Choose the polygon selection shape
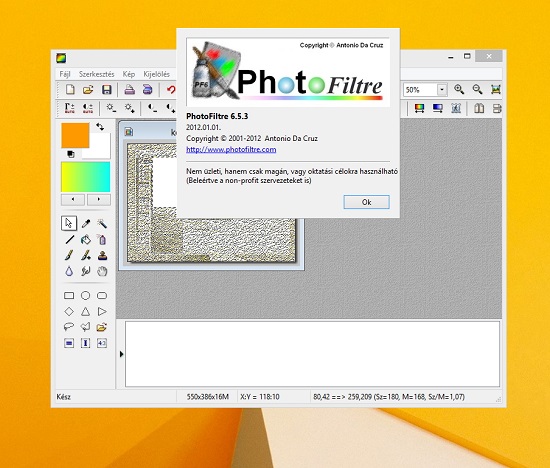 [86, 327]
